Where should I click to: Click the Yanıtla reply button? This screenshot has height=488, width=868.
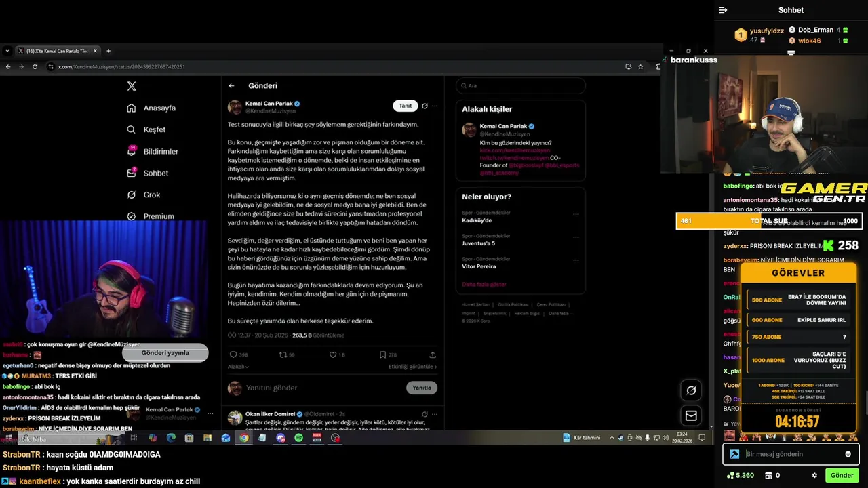click(422, 388)
